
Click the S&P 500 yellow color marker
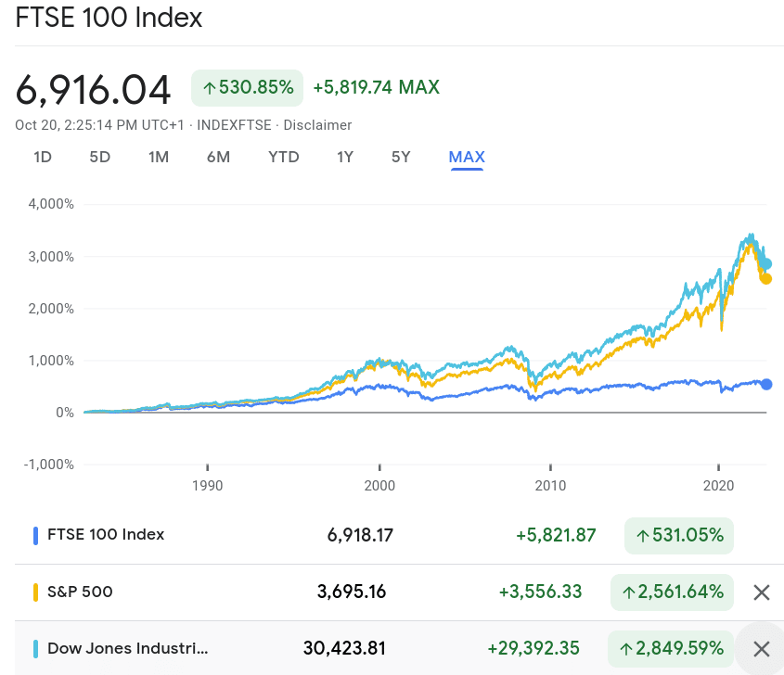[x=35, y=592]
